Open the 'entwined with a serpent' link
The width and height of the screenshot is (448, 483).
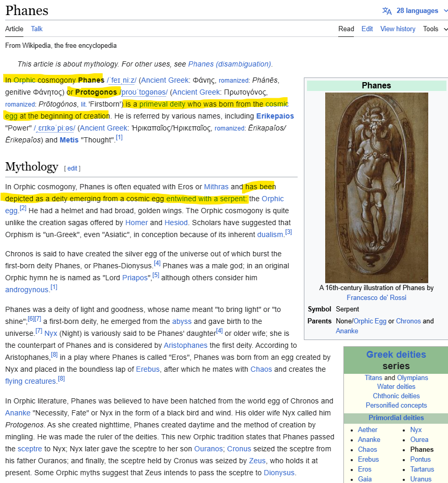(x=206, y=199)
